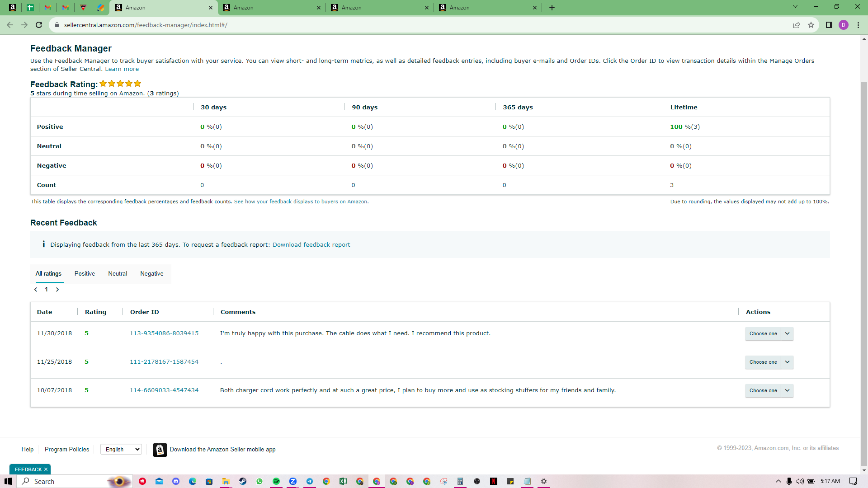The image size is (868, 488).
Task: Switch to the Positive feedback tab
Action: [85, 274]
